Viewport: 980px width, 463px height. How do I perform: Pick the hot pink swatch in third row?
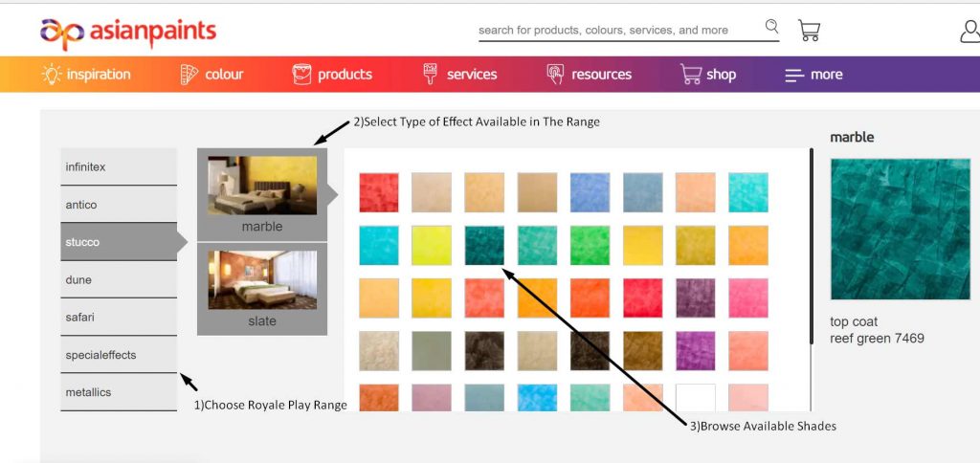point(748,298)
